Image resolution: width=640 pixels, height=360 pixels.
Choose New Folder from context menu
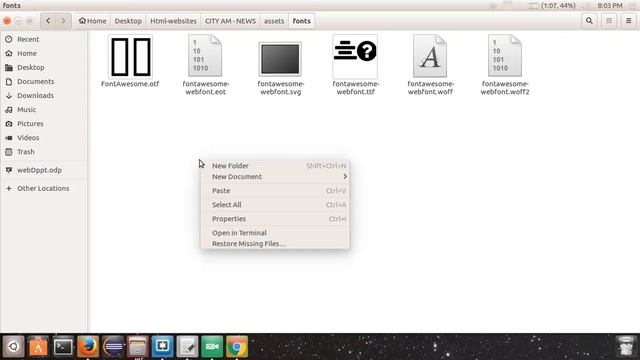[275, 166]
